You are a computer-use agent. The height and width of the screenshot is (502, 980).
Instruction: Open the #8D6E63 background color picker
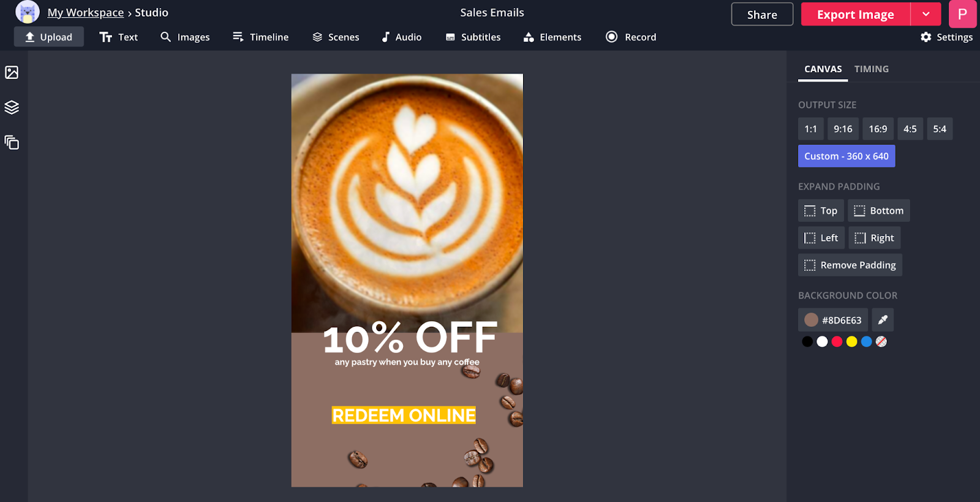833,320
